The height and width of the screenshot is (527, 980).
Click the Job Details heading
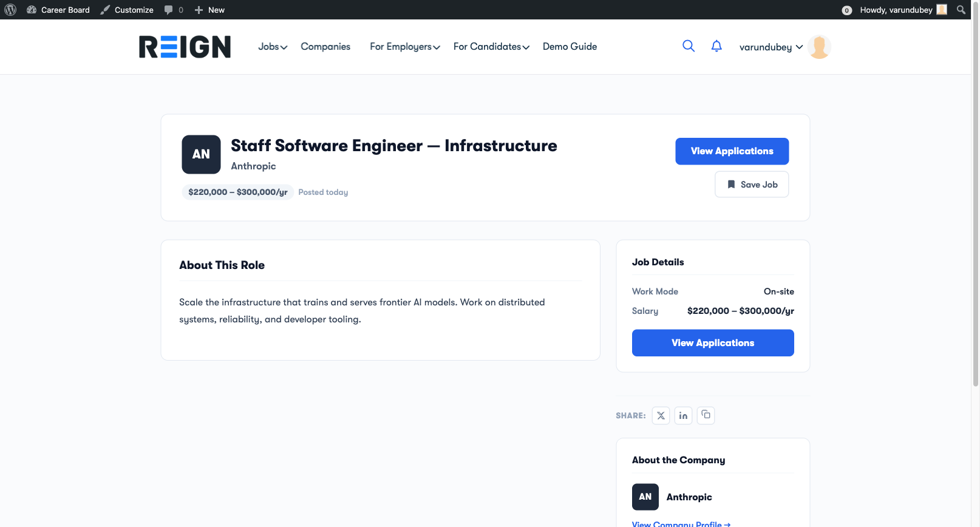(658, 262)
